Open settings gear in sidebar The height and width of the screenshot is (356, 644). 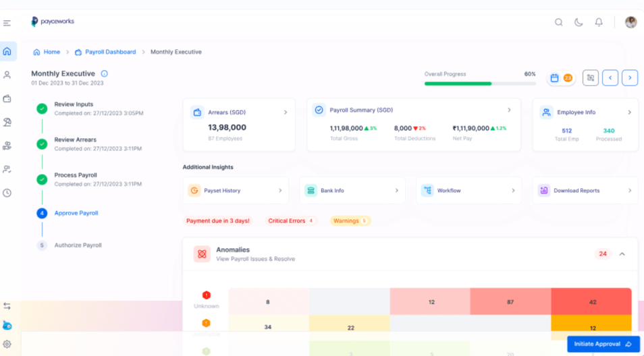click(x=7, y=344)
